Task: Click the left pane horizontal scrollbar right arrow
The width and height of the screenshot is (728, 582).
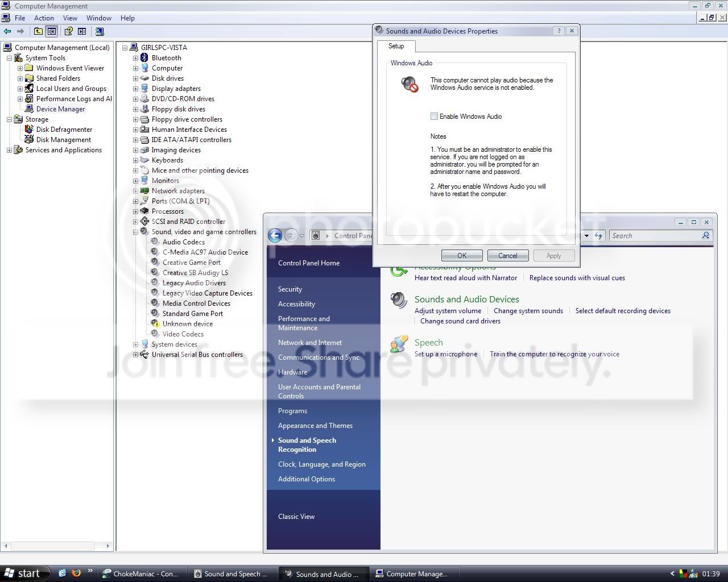Action: (x=107, y=546)
